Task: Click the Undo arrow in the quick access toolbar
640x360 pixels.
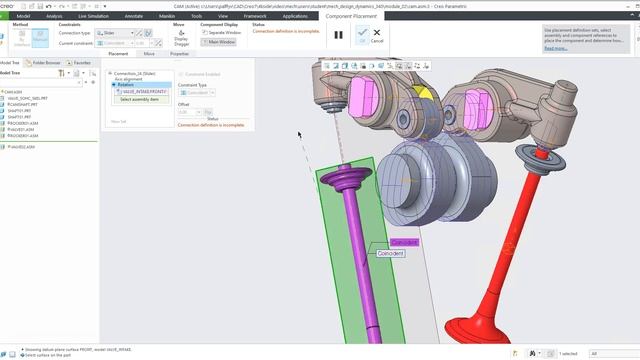Action: coord(49,7)
